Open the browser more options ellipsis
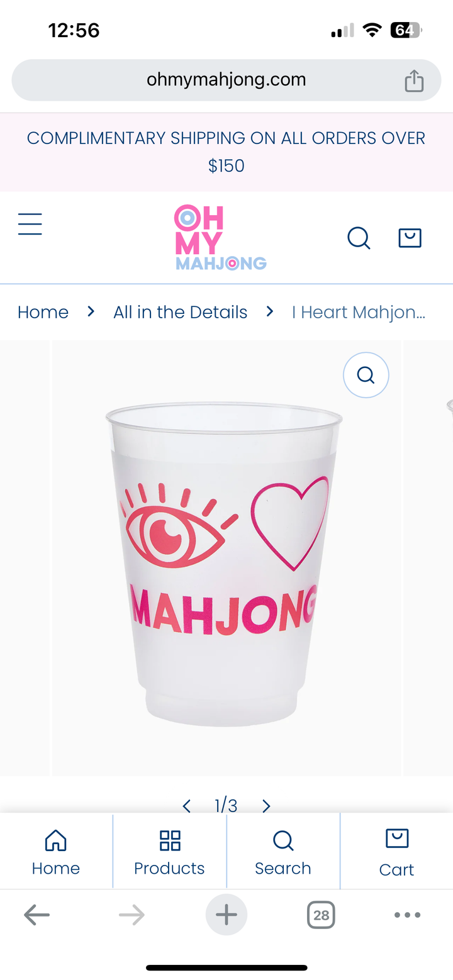This screenshot has width=453, height=980. (407, 915)
